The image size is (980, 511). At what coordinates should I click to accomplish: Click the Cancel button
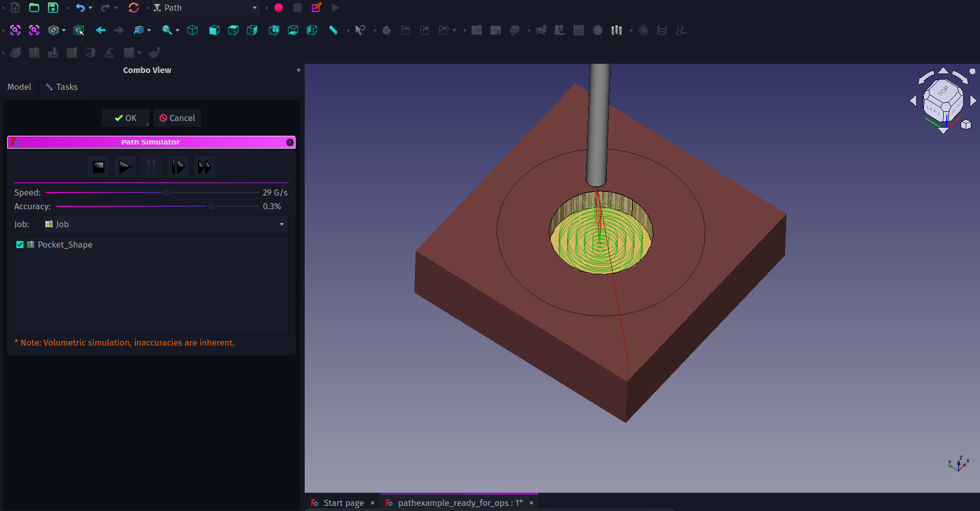coord(177,118)
